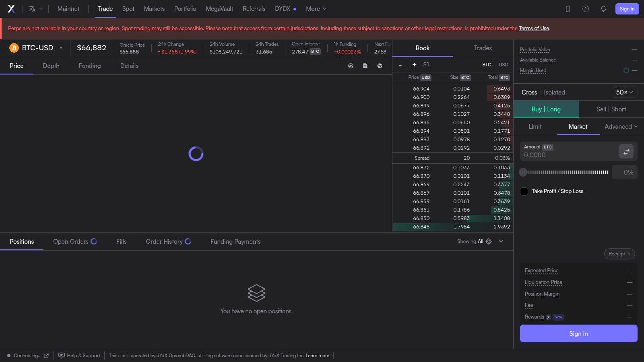Open the 50x leverage dropdown
This screenshot has width=644, height=362.
click(x=624, y=92)
